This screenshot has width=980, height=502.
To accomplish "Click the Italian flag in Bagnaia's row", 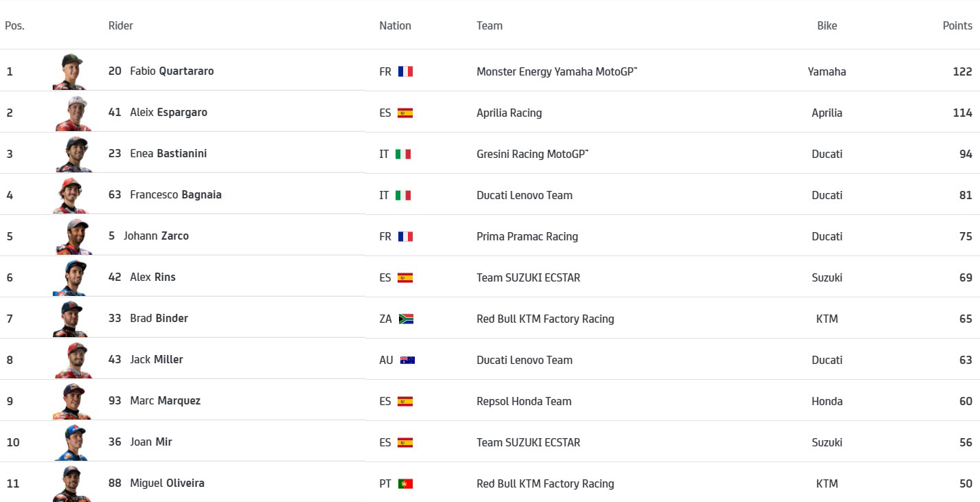I will tap(403, 195).
